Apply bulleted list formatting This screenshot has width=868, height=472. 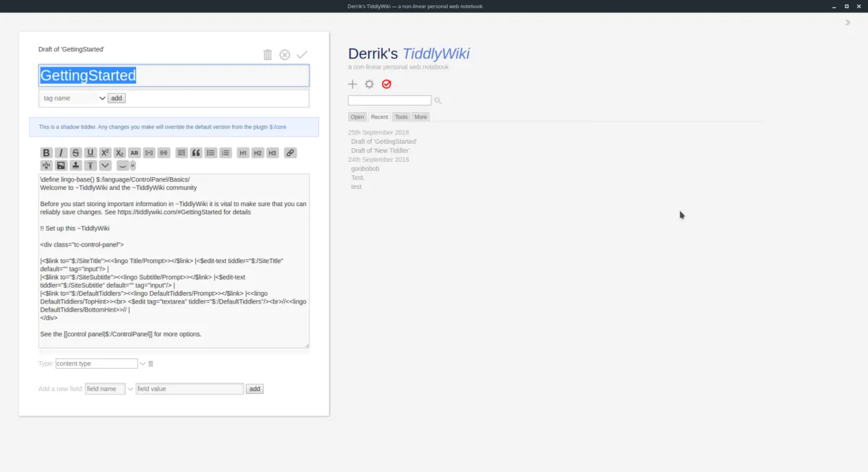pyautogui.click(x=210, y=153)
